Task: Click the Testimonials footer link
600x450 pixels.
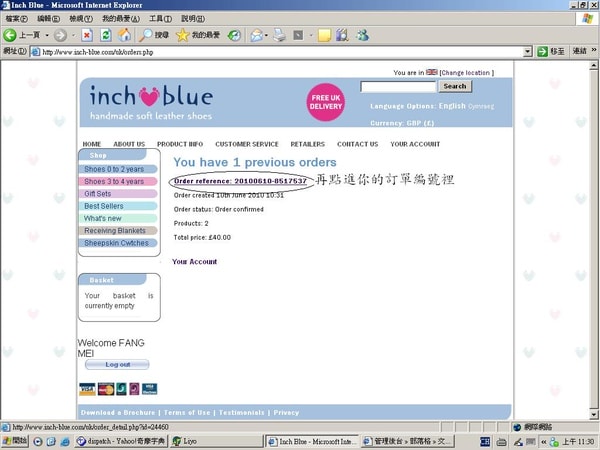Action: (x=241, y=412)
